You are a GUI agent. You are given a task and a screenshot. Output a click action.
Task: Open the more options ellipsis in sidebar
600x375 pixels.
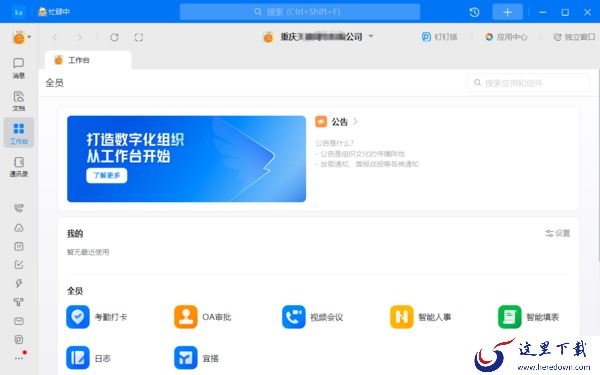coord(19,358)
